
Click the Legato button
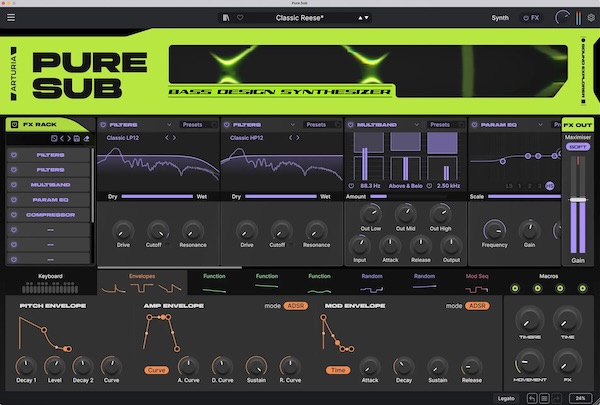pyautogui.click(x=506, y=398)
